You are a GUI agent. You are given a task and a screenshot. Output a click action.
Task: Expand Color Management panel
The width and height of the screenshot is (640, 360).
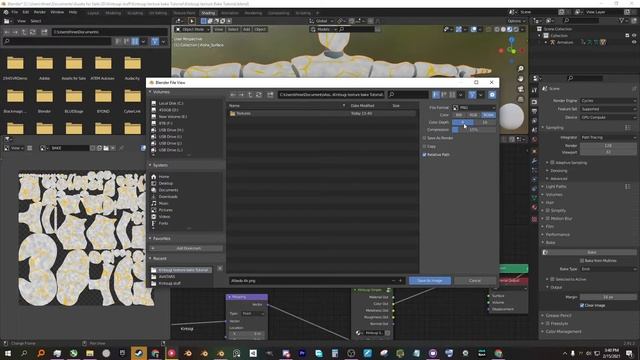tap(563, 331)
